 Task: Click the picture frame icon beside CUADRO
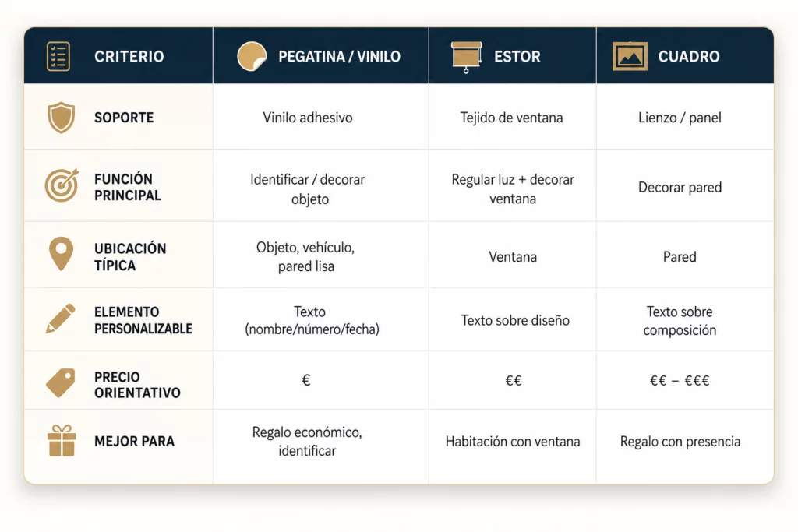tap(630, 56)
